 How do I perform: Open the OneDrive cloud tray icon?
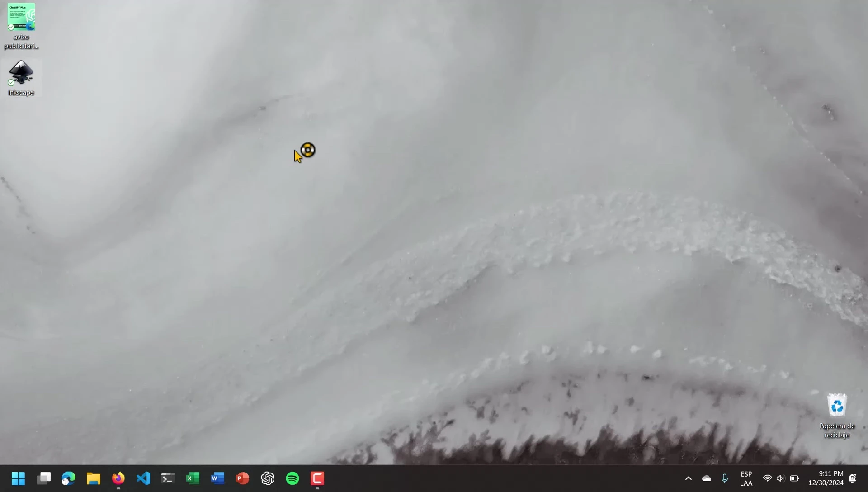pos(707,478)
